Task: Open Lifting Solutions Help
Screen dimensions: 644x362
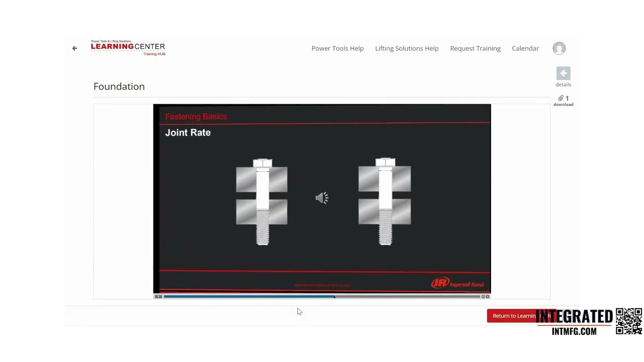Action: pyautogui.click(x=407, y=48)
